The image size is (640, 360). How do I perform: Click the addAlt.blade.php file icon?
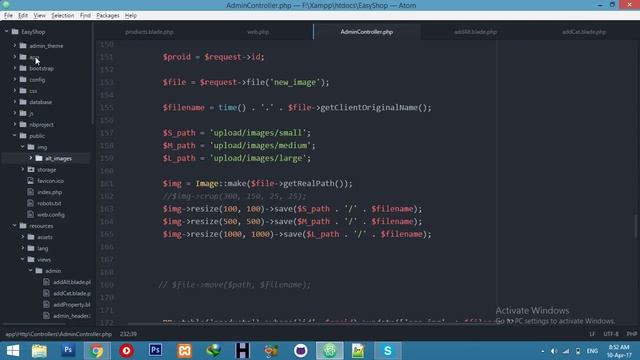[x=46, y=282]
